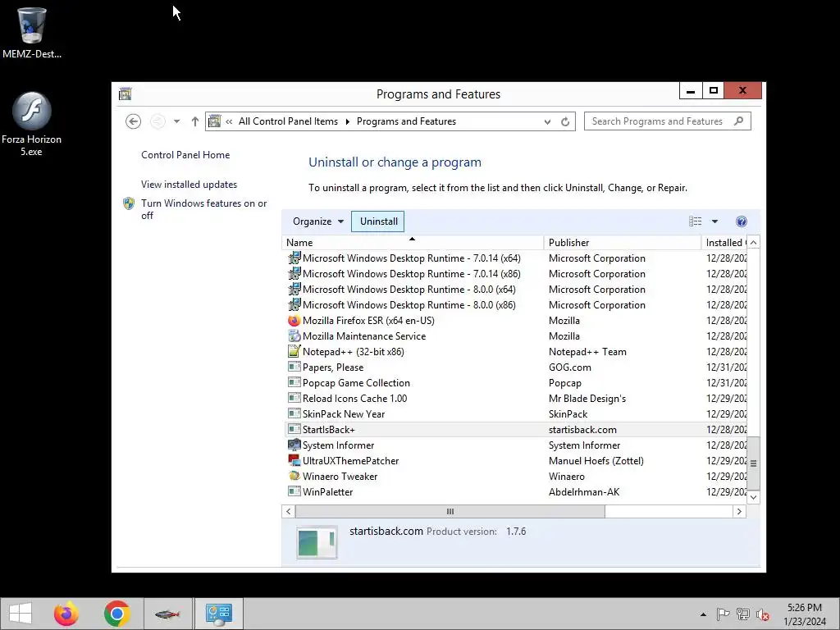
Task: Click the Notepad++ program icon
Action: click(294, 351)
